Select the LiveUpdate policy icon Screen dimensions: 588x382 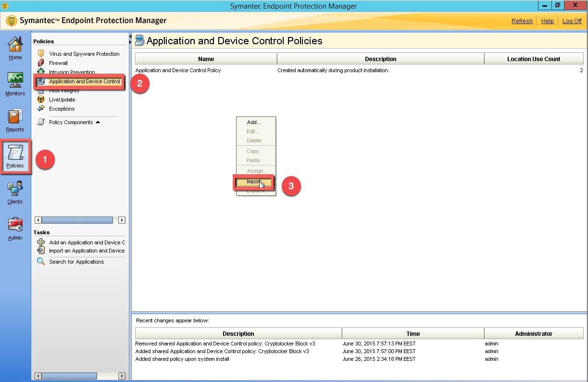41,100
